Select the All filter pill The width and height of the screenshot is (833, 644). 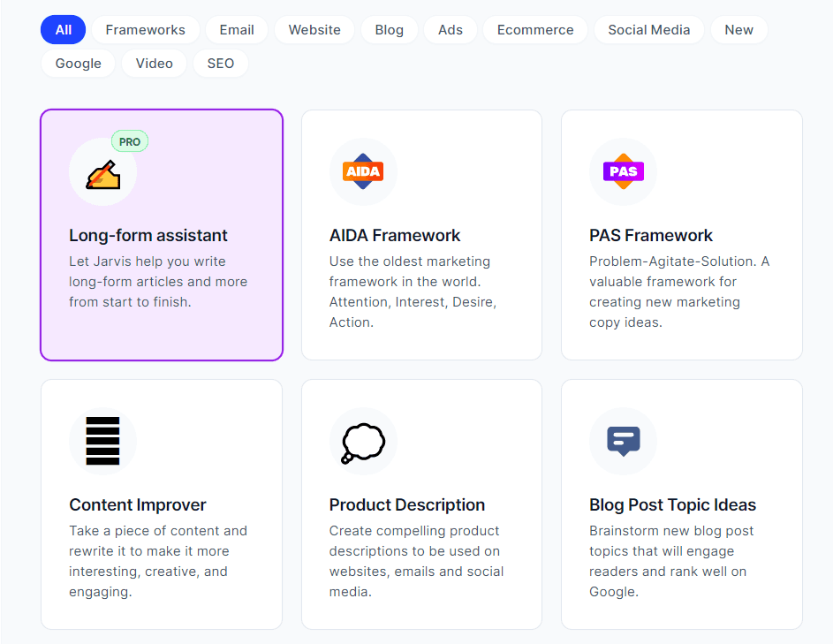[62, 29]
